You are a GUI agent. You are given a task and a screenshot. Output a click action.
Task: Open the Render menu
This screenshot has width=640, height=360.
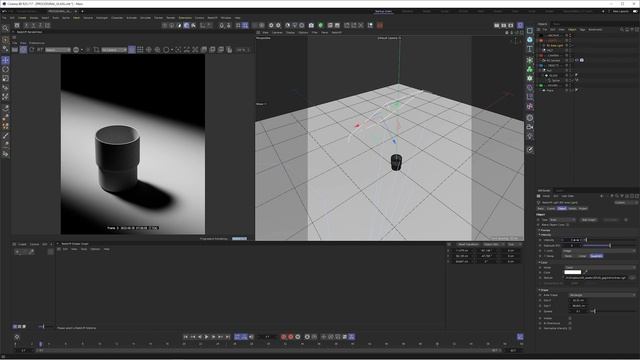(x=171, y=18)
